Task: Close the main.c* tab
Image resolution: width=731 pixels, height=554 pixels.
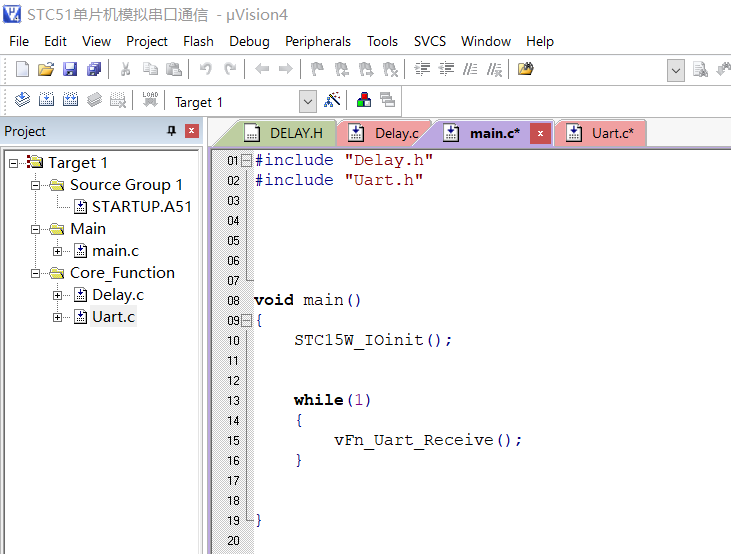Action: coord(540,134)
